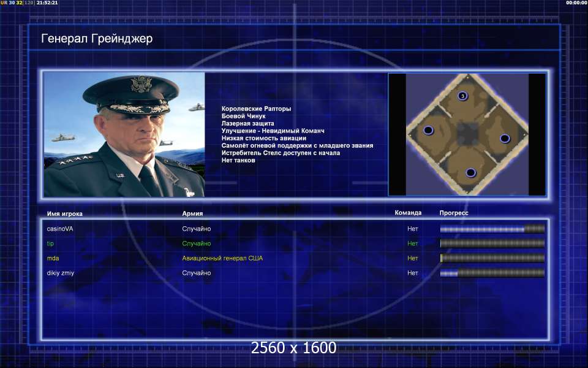Click mda's loading progress bar
This screenshot has width=588, height=368.
coord(492,258)
